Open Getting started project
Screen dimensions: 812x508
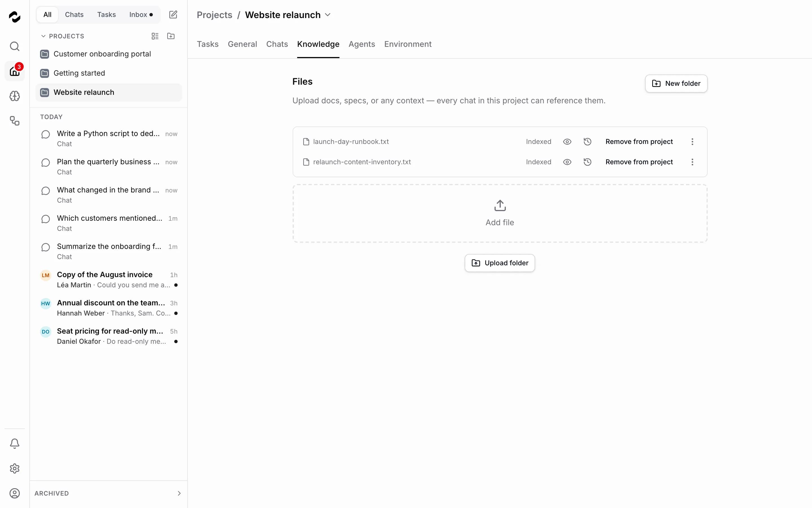click(109, 73)
